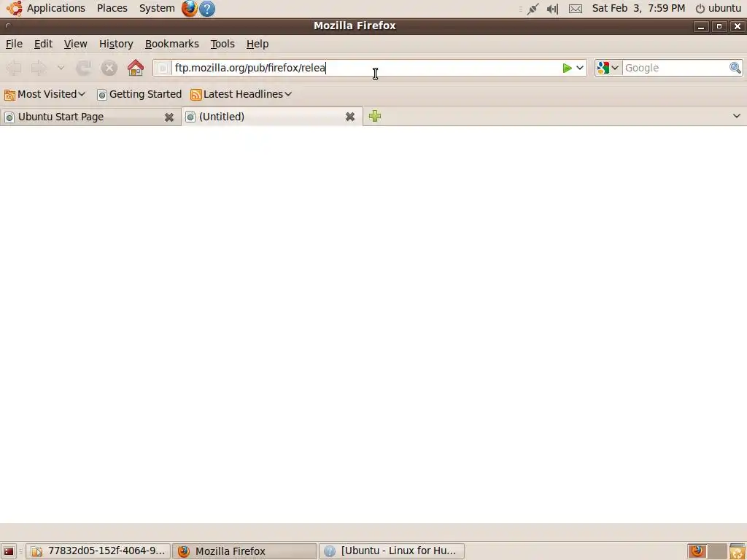This screenshot has width=747, height=560.
Task: Close the (Untitled) tab
Action: click(350, 117)
